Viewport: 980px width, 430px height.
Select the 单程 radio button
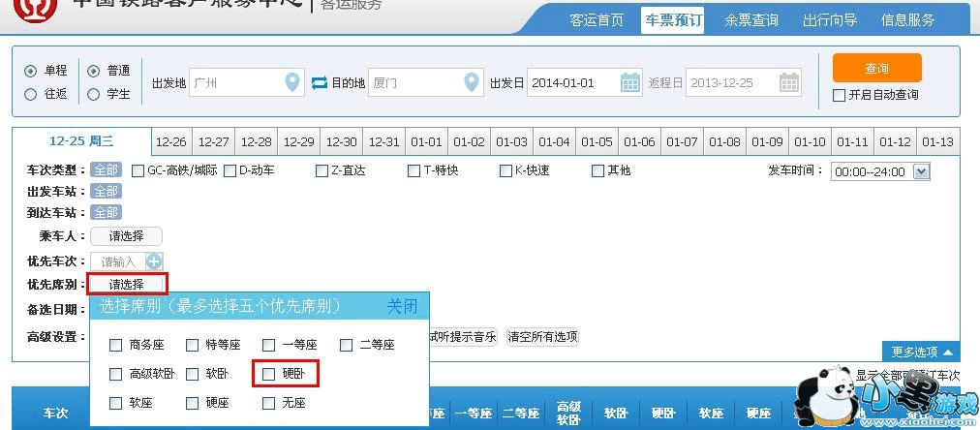point(30,72)
